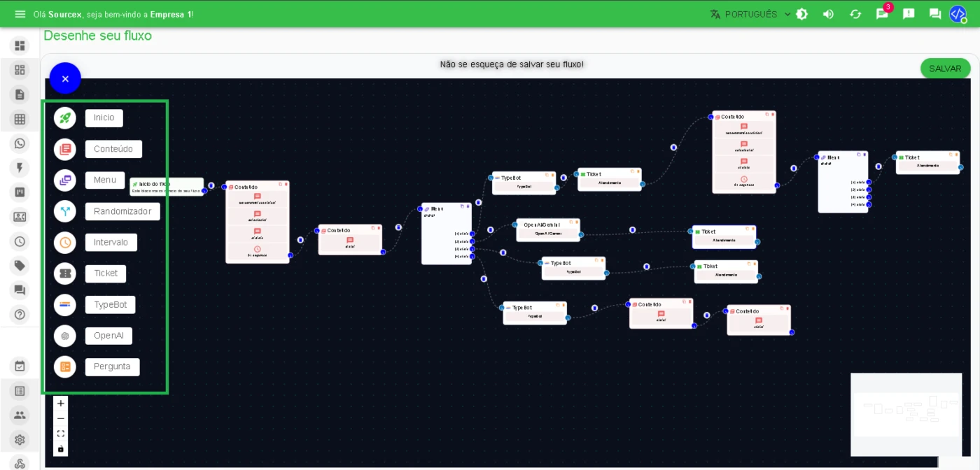Save the flow with the SALVAR button
Image resolution: width=980 pixels, height=470 pixels.
[945, 69]
